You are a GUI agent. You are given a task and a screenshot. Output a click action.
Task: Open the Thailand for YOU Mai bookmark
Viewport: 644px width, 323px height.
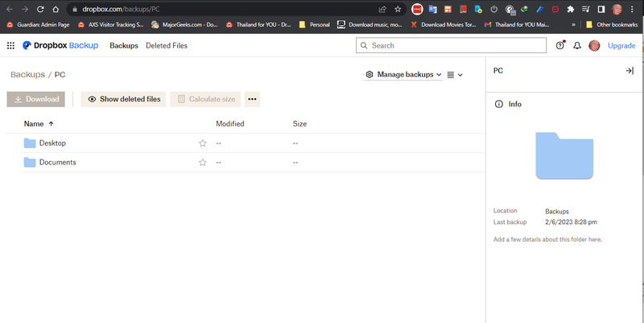pos(517,25)
